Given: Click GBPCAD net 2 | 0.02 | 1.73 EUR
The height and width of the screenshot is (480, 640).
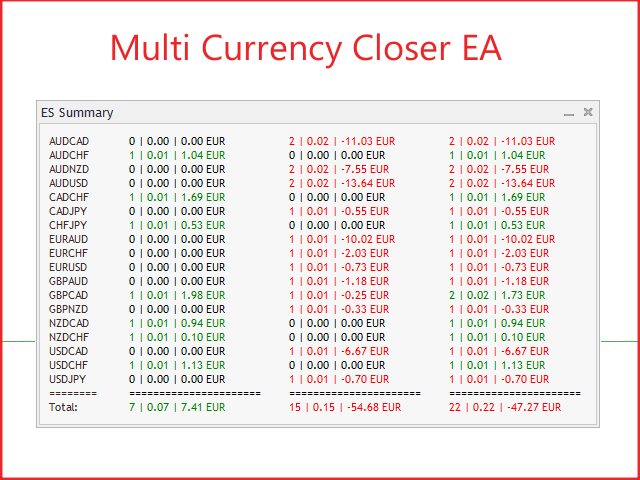Looking at the screenshot, I should pyautogui.click(x=497, y=295).
